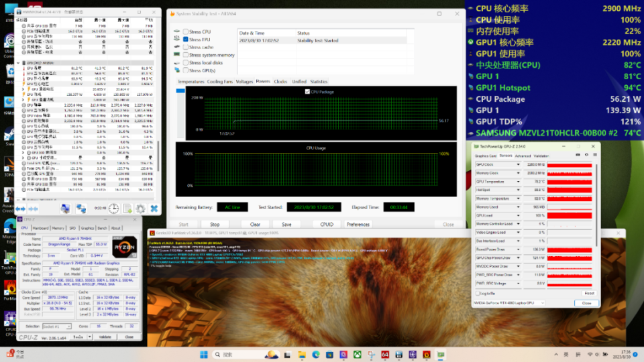Click HWiNFO blue X close-sensors icon
Viewport: 644px width, 362px height.
pyautogui.click(x=154, y=208)
